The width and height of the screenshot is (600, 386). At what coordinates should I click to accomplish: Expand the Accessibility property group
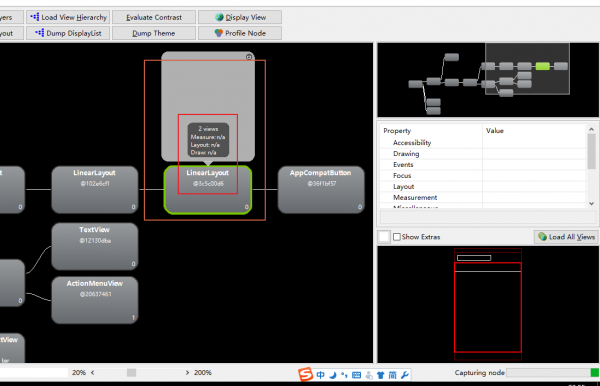click(412, 143)
